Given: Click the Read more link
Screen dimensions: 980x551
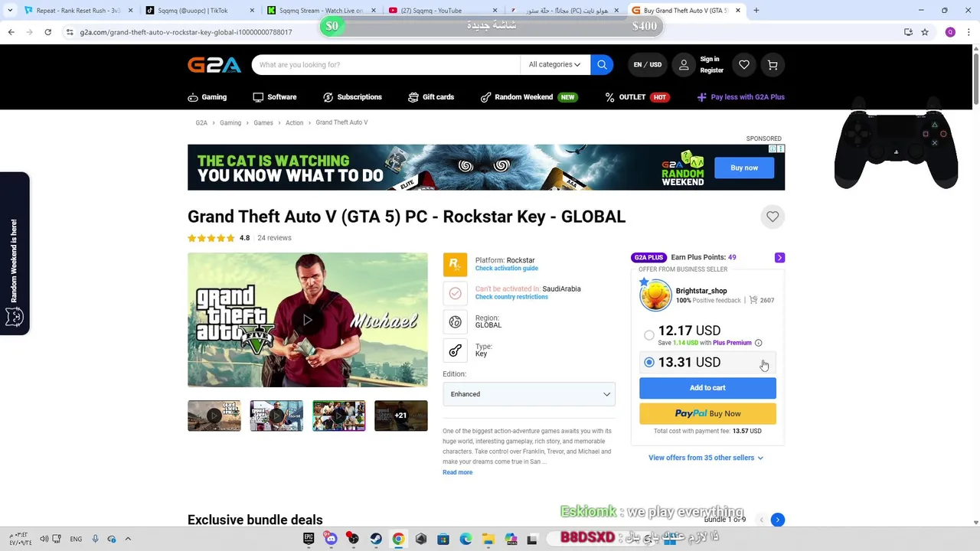Looking at the screenshot, I should pyautogui.click(x=458, y=472).
